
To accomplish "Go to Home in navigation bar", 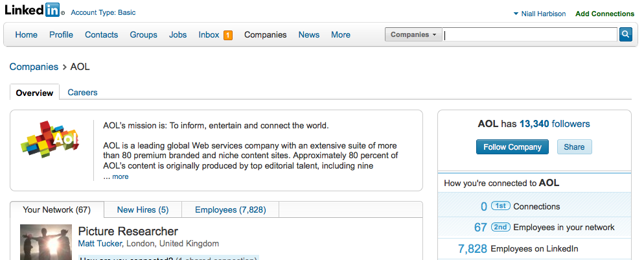I will [x=27, y=35].
